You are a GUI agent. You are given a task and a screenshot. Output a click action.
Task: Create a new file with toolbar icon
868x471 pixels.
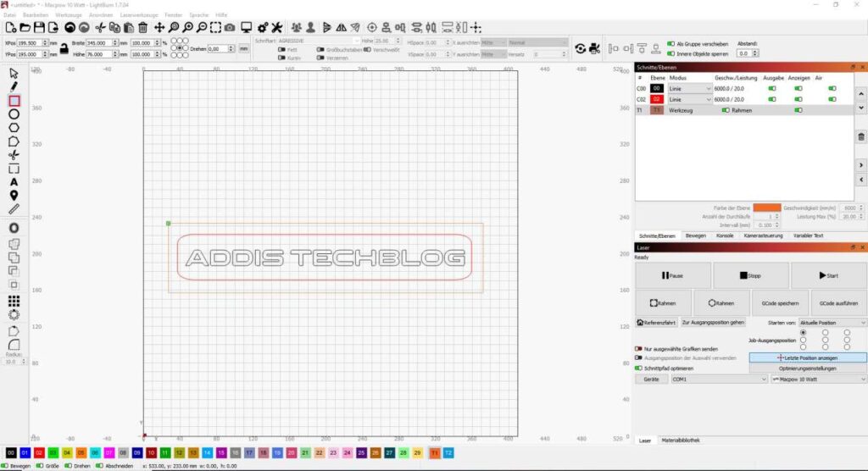coord(10,27)
